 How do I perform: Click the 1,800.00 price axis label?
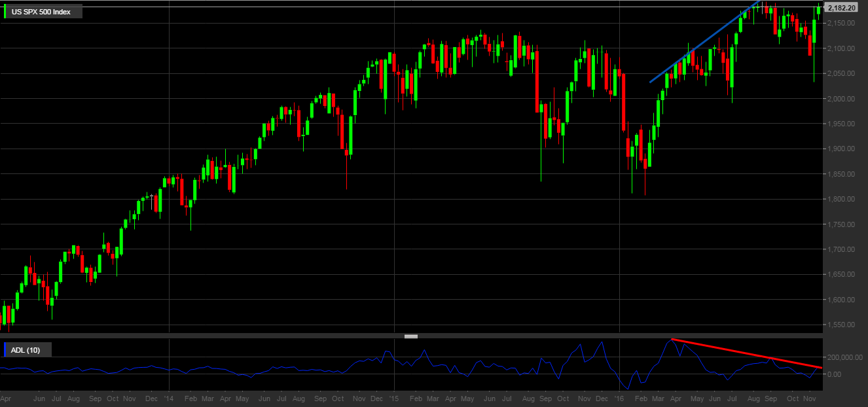click(x=841, y=200)
